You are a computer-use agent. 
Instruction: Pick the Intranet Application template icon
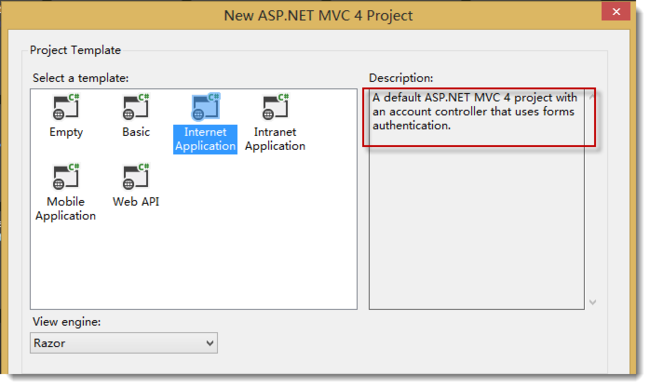click(x=275, y=107)
